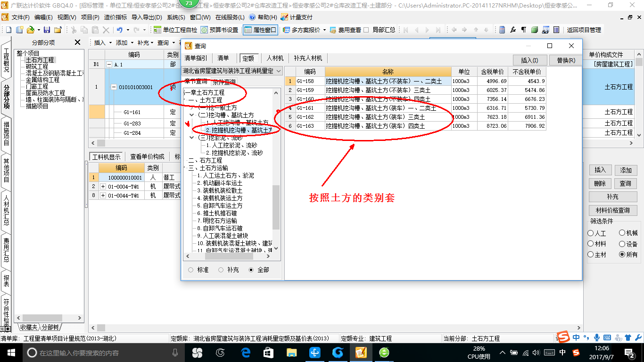Click the 费用查看 cost view button
644x362 pixels.
346,30
